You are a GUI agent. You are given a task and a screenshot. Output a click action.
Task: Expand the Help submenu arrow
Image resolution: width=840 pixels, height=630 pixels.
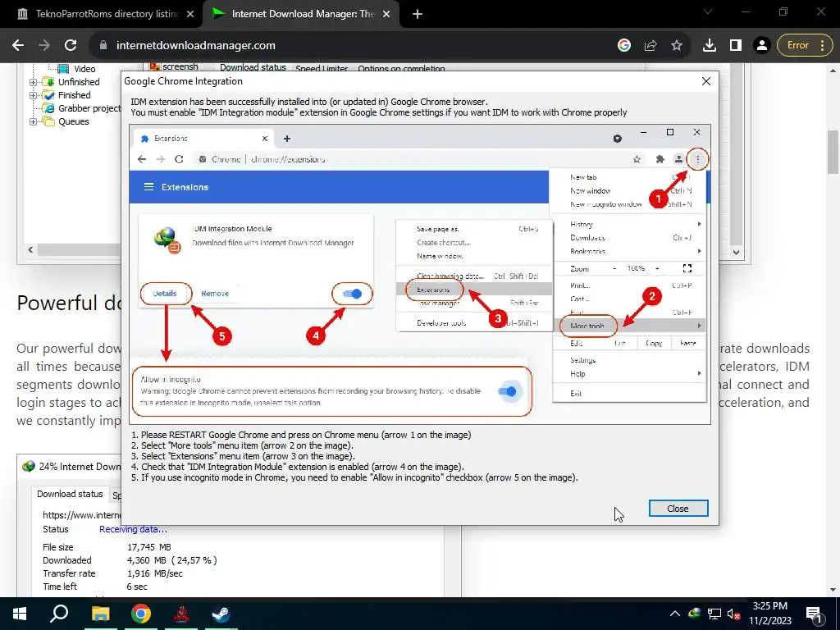click(699, 373)
